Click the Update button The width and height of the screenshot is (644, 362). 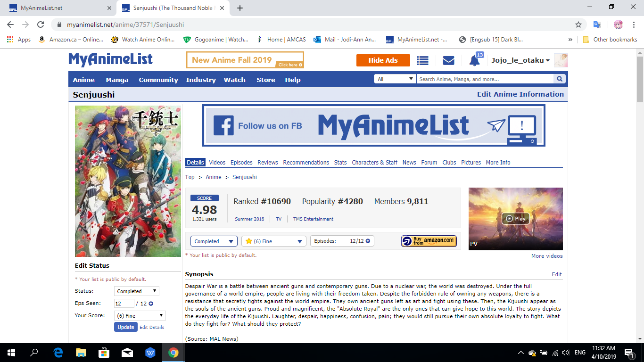[125, 327]
